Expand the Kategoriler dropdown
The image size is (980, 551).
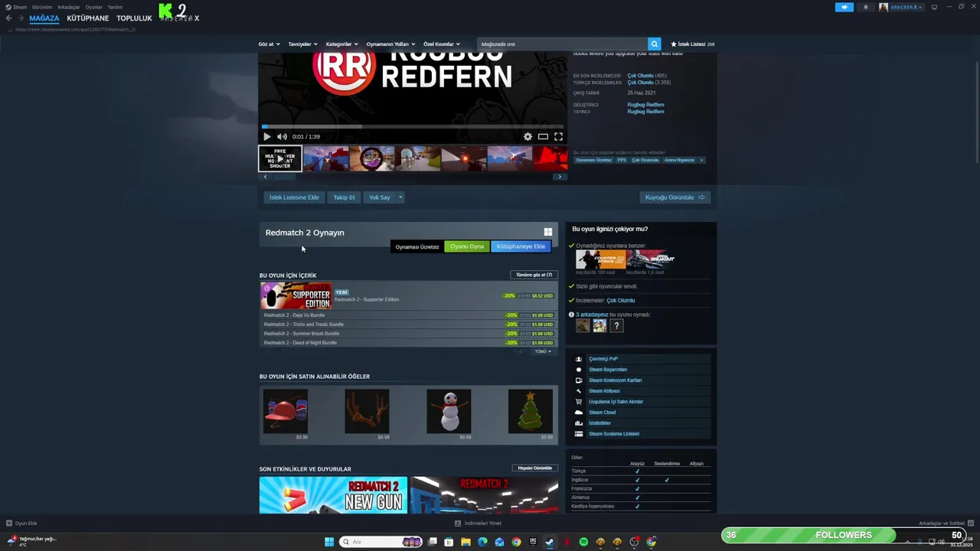click(x=341, y=44)
